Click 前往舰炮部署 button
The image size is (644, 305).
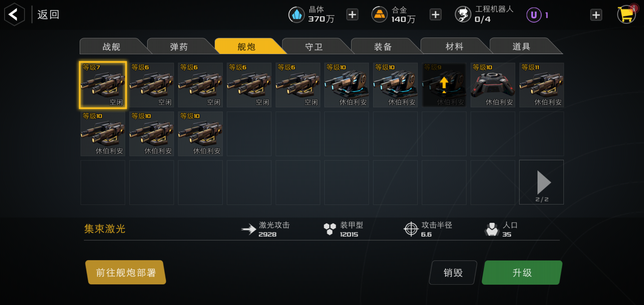click(126, 272)
